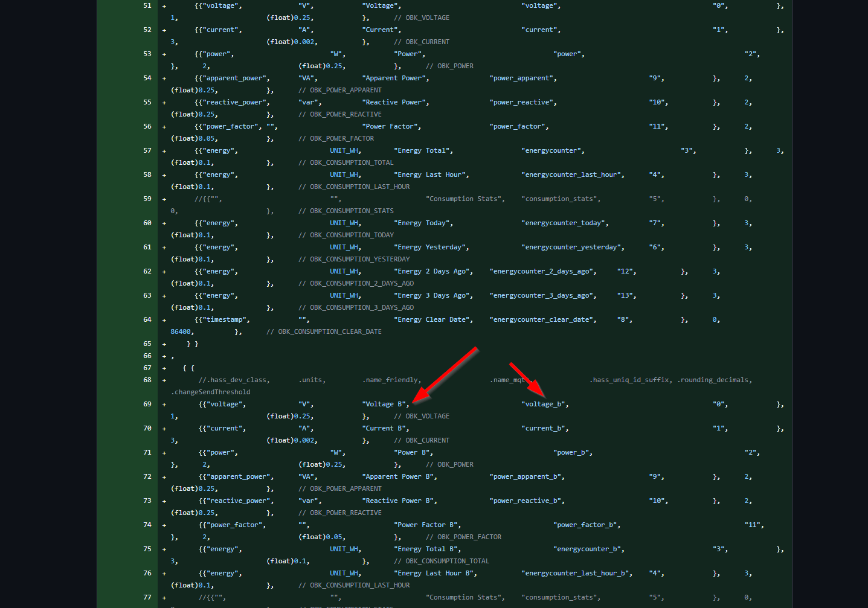The image size is (868, 608).
Task: Click the // OBK_CONSUMPTION_2_DAYS_AGO comment
Action: point(356,283)
